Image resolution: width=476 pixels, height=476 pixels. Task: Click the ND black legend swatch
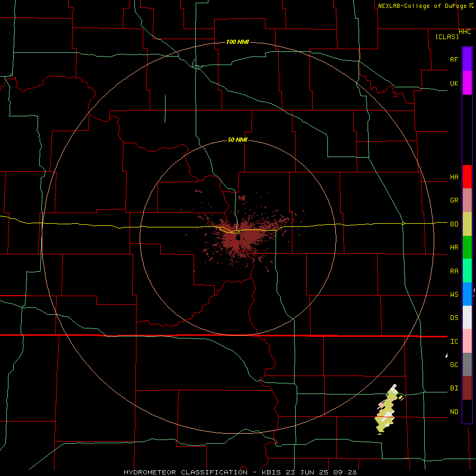coord(467,411)
